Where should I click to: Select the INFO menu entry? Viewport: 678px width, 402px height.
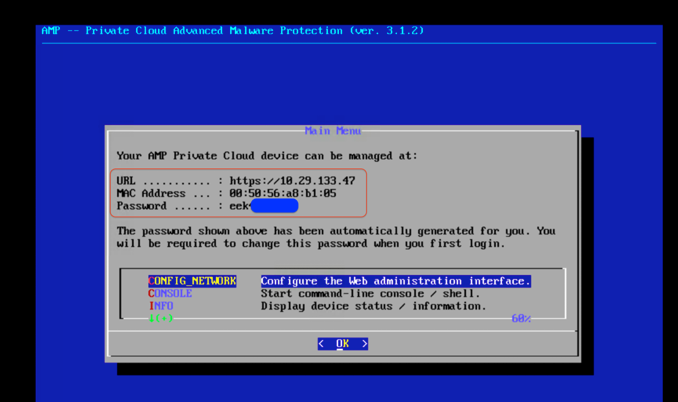pos(161,306)
